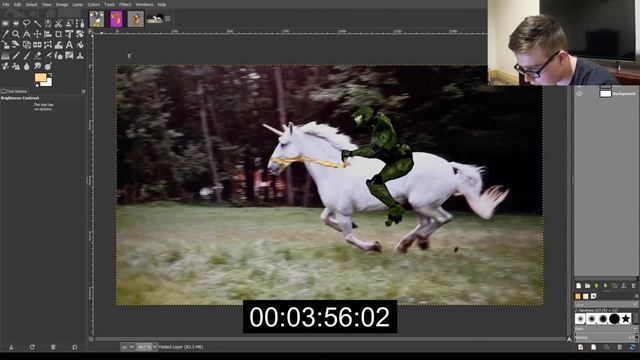Open the Colors menu
The width and height of the screenshot is (640, 360).
click(x=93, y=4)
